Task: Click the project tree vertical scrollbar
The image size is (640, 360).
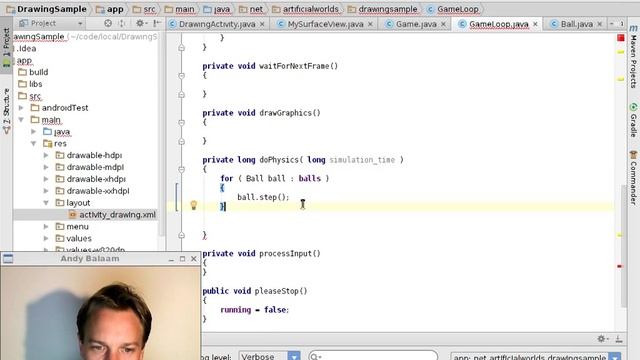Action: point(162,135)
